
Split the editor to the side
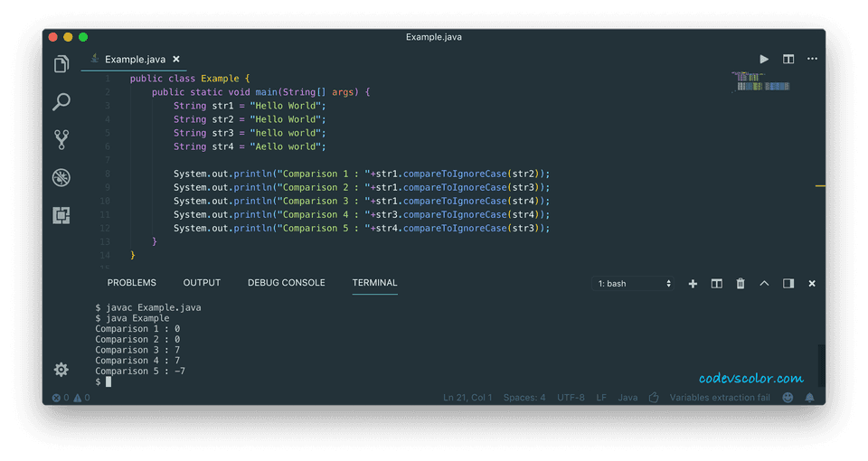788,60
